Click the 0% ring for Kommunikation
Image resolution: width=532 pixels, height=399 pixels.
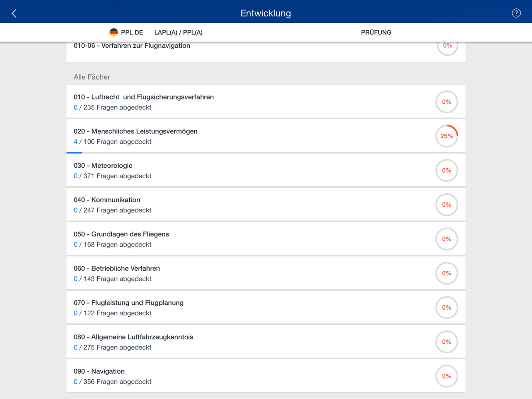(447, 205)
